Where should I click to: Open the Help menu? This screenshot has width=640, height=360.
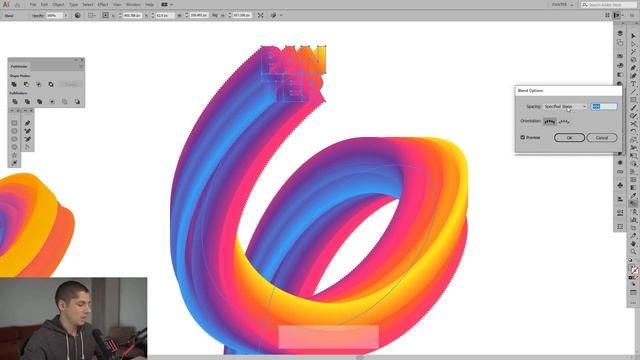150,4
